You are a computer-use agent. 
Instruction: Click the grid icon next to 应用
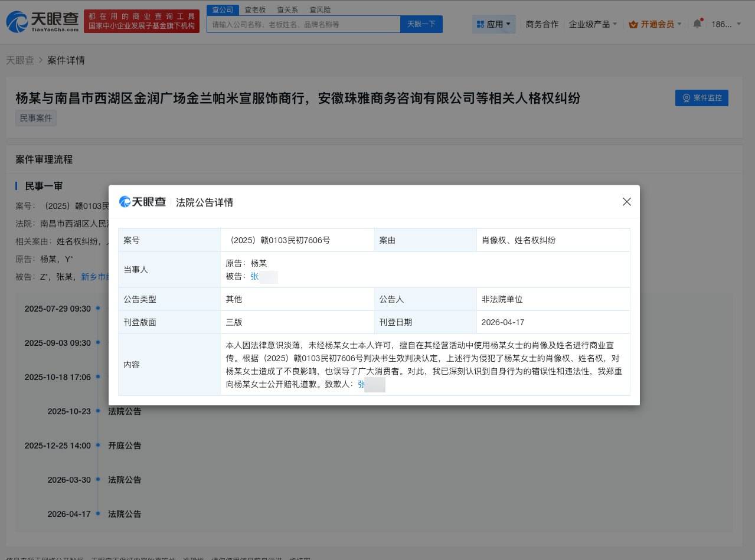tap(479, 24)
